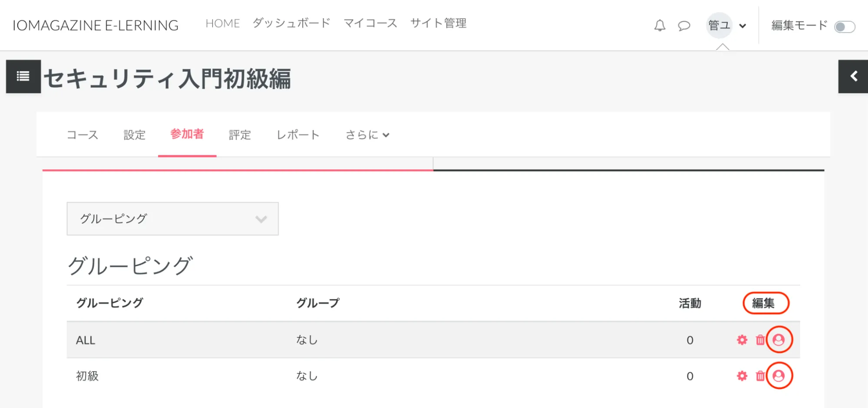Open the course index drawer icon
This screenshot has height=408, width=868.
coord(23,76)
